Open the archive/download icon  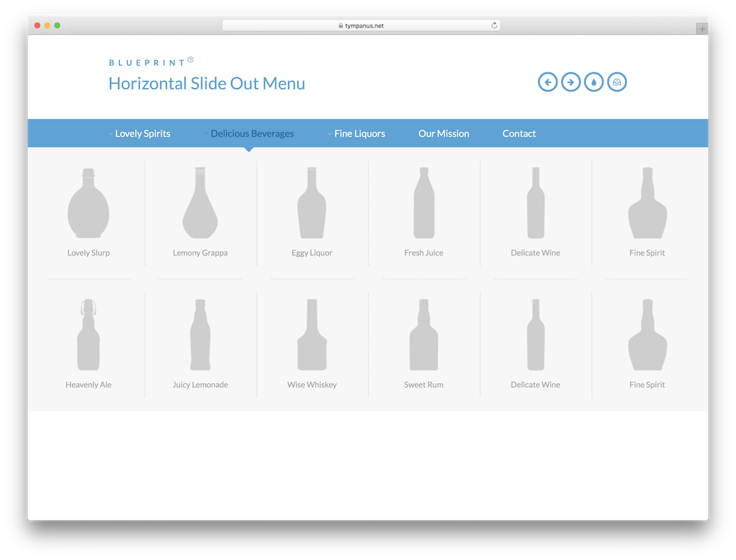[616, 82]
